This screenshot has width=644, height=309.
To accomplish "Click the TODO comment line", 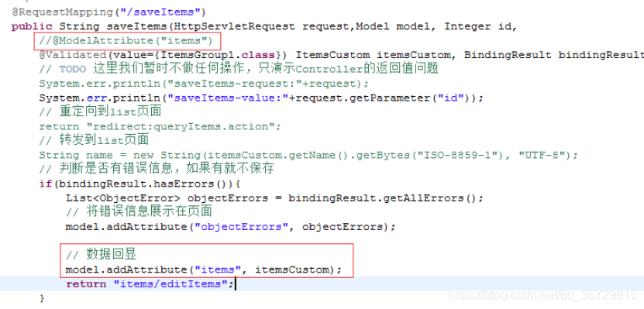I will 239,69.
